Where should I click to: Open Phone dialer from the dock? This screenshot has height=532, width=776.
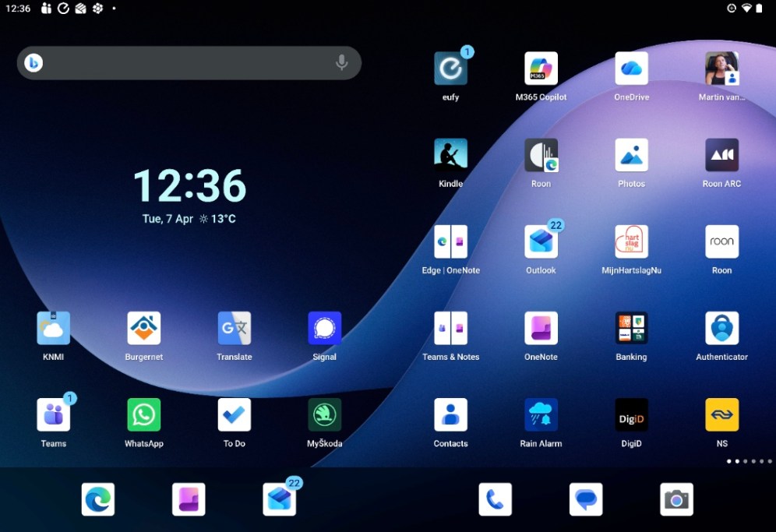coord(496,500)
